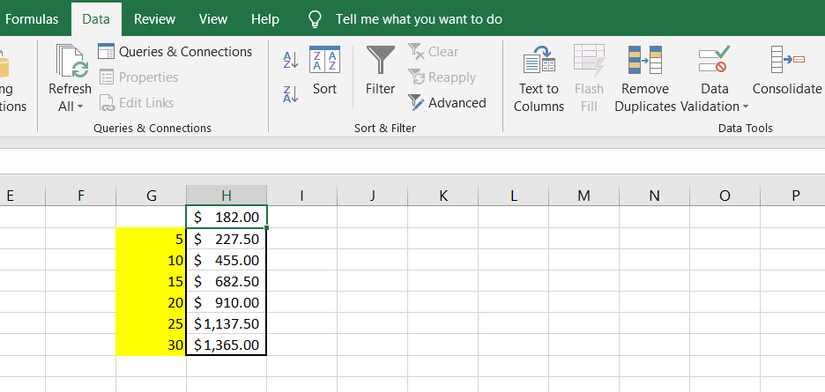The image size is (825, 392).
Task: Click Remove Duplicates
Action: [x=645, y=79]
